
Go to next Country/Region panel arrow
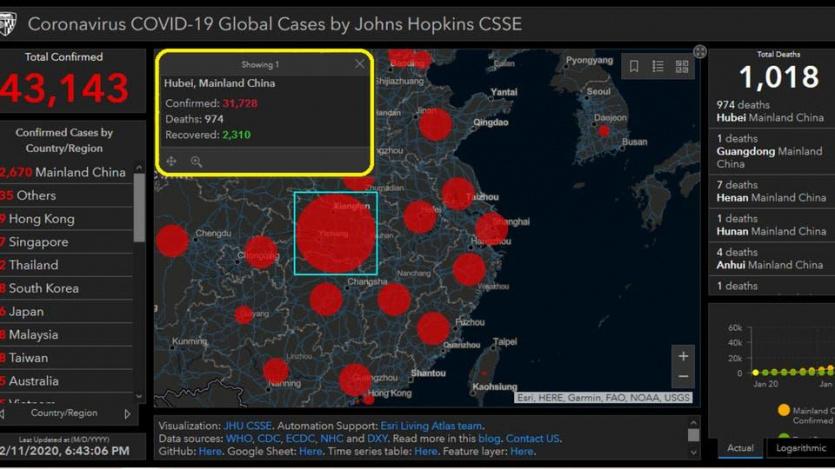(x=127, y=414)
